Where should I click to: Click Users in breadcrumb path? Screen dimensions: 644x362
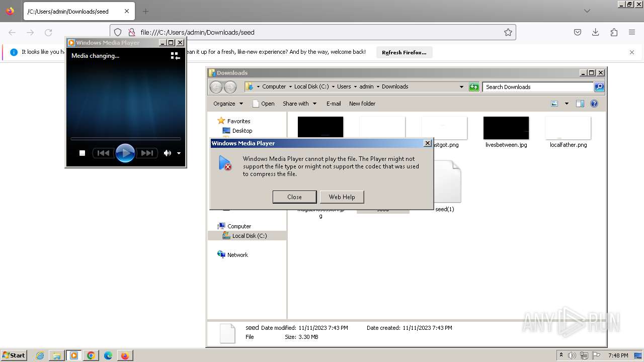[344, 86]
